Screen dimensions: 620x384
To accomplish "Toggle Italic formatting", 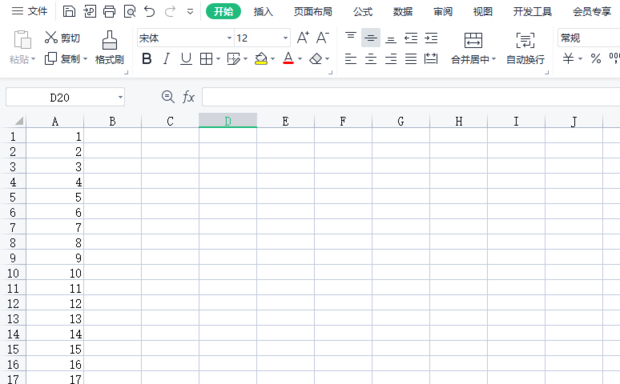I will [166, 59].
